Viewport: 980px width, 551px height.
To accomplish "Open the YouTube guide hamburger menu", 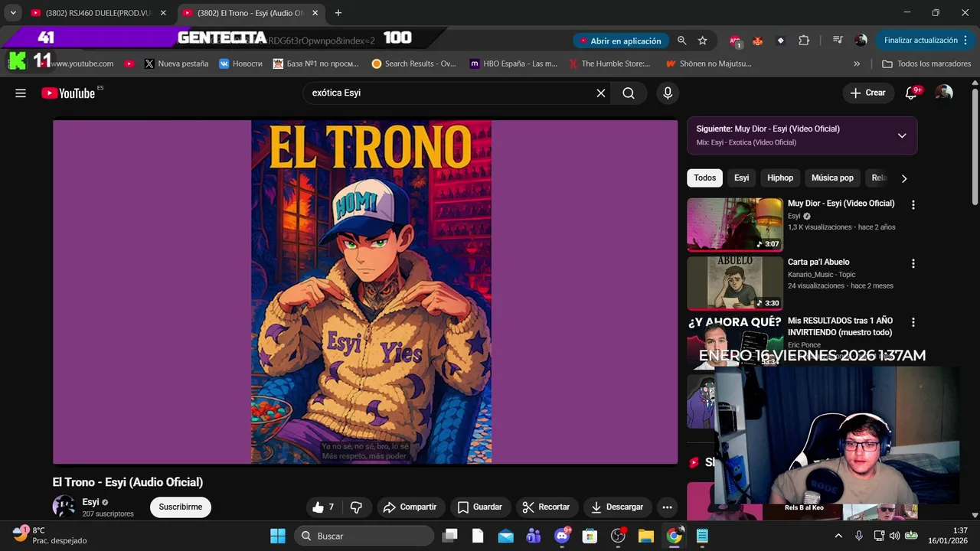I will click(x=21, y=93).
